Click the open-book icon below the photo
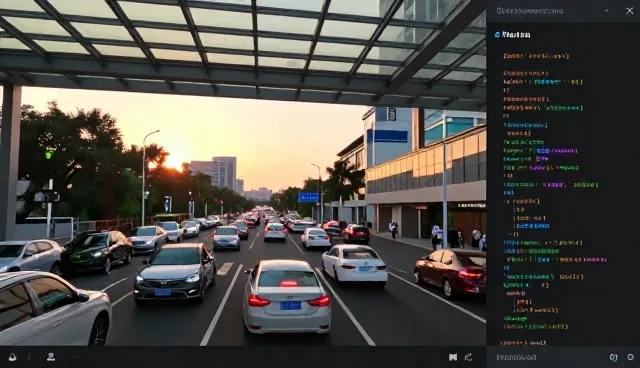The image size is (640, 368). (x=453, y=357)
